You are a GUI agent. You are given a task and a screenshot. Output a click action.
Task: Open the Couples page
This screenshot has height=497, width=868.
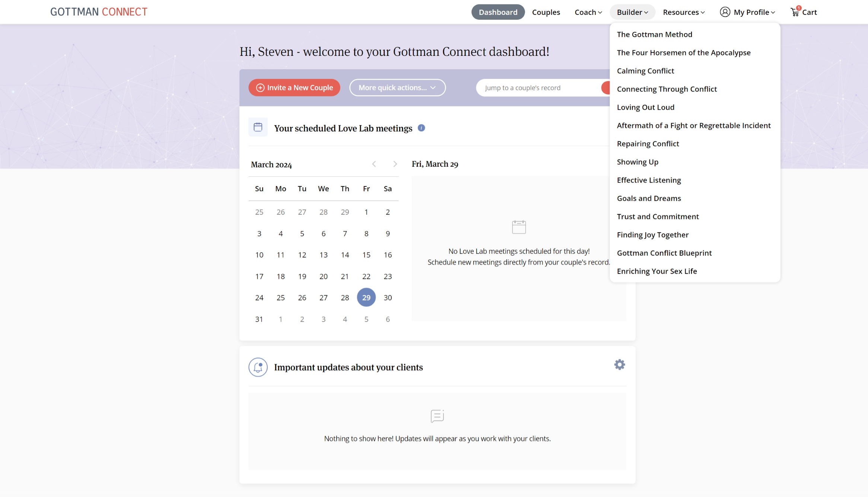pyautogui.click(x=546, y=12)
